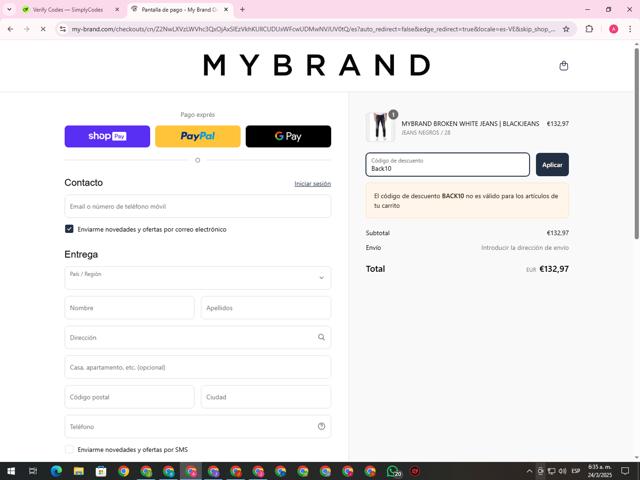Open Microsoft Store from taskbar
Image resolution: width=640 pixels, height=480 pixels.
coord(101,471)
